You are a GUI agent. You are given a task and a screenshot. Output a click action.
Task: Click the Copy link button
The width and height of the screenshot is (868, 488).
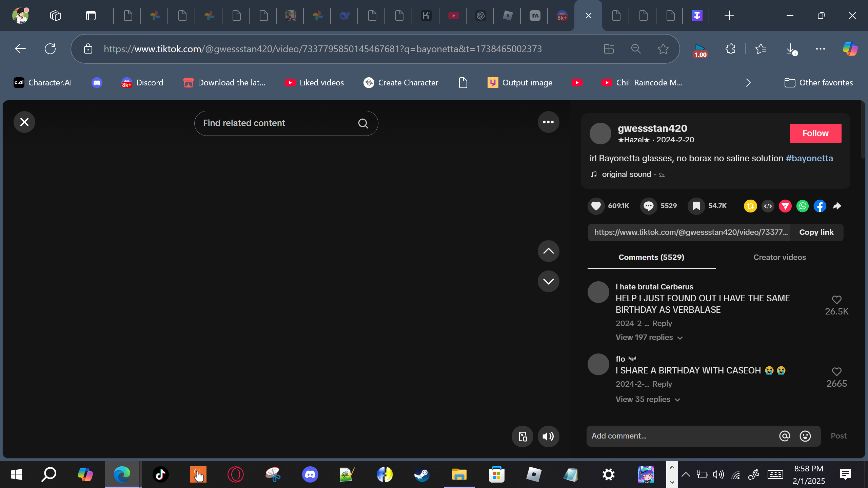[816, 232]
